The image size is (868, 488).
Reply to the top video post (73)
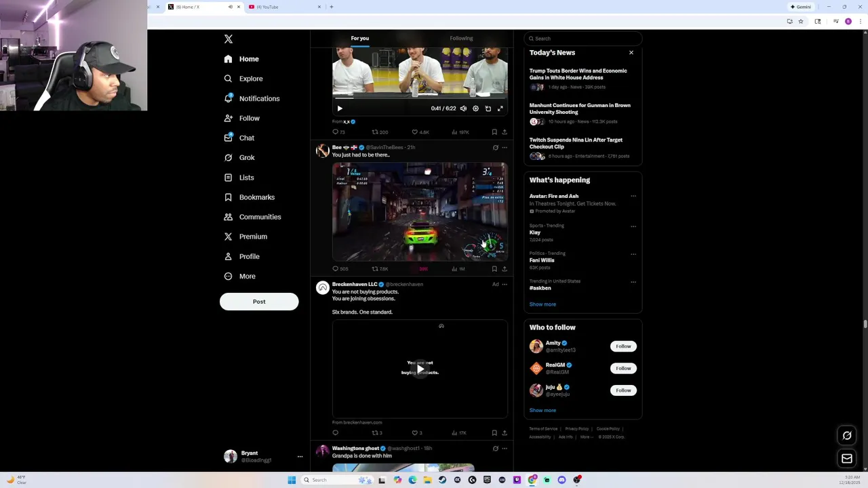pos(338,132)
